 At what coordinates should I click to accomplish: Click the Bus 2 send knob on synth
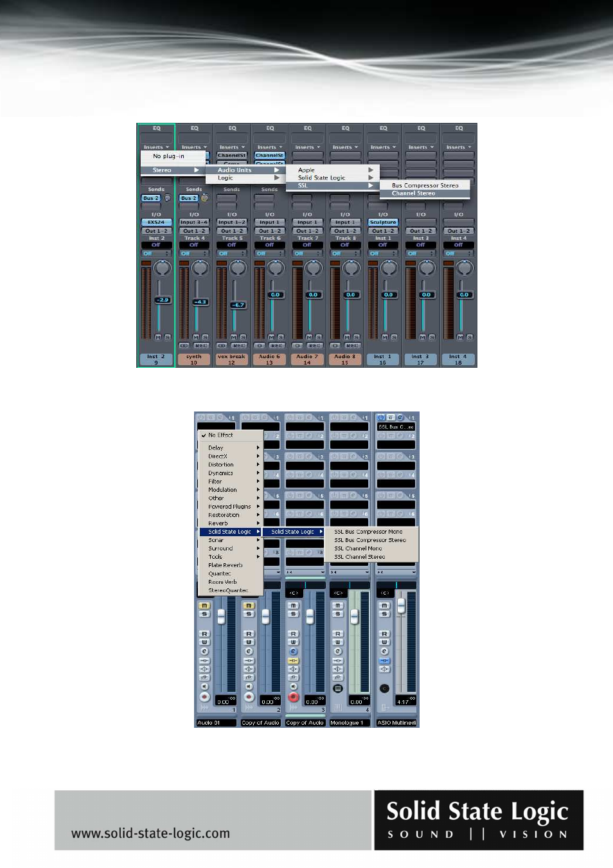(205, 198)
